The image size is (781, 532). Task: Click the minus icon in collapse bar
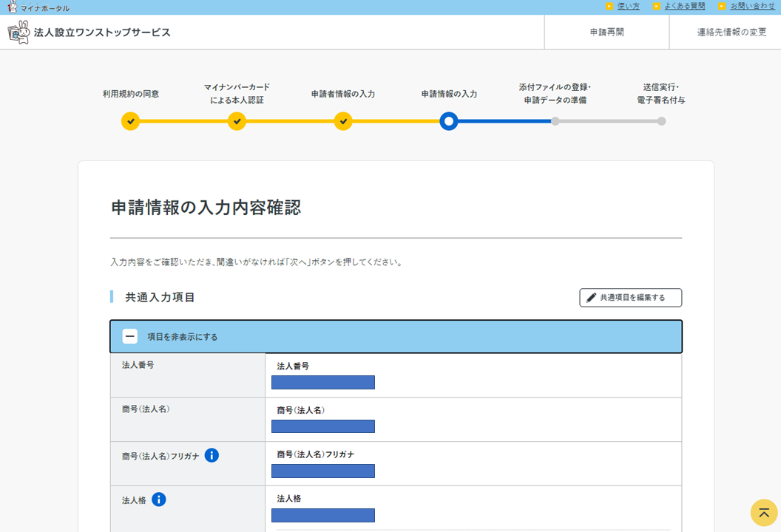coord(130,337)
